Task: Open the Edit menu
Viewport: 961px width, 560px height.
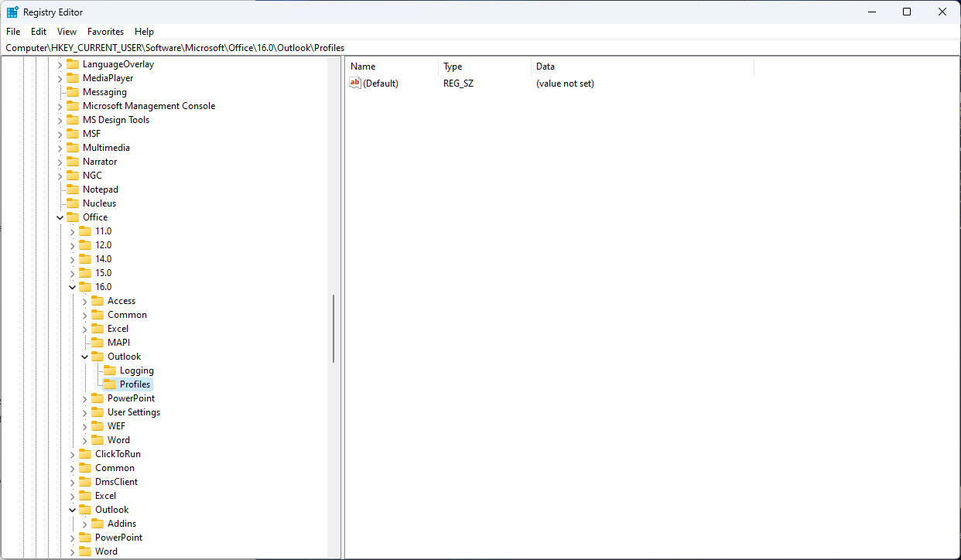Action: [x=39, y=32]
